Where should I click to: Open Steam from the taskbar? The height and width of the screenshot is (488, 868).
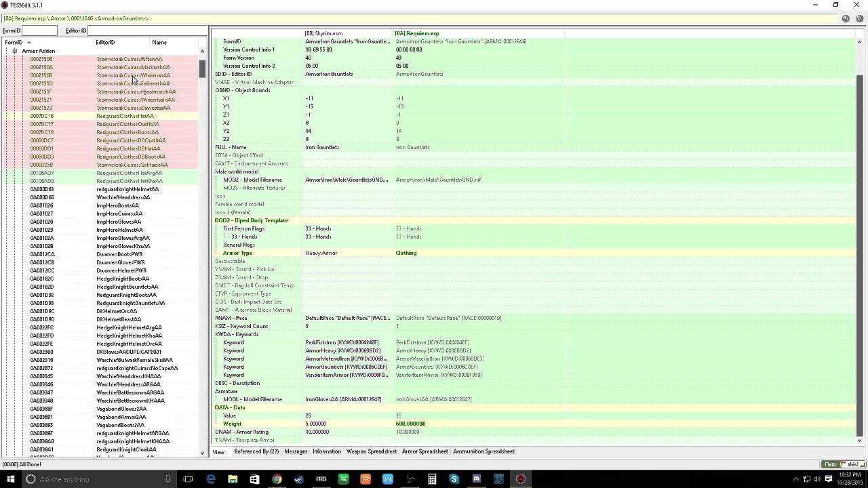point(299,479)
